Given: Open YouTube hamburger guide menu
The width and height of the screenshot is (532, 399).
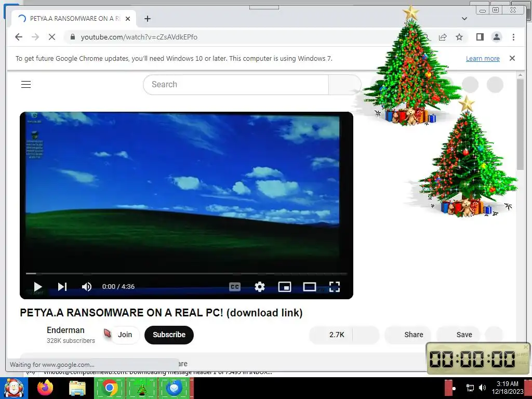Looking at the screenshot, I should tap(26, 85).
